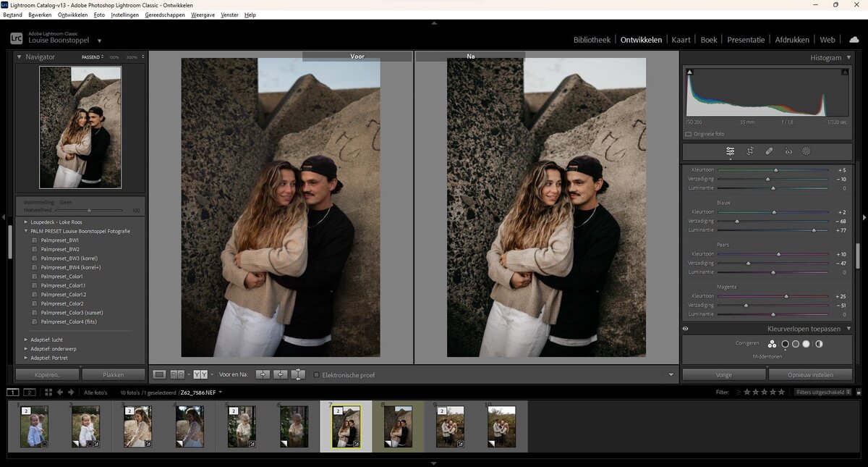Screen dimensions: 868x467
Task: Open the grid view icon in filmstrip bar
Action: coord(48,392)
